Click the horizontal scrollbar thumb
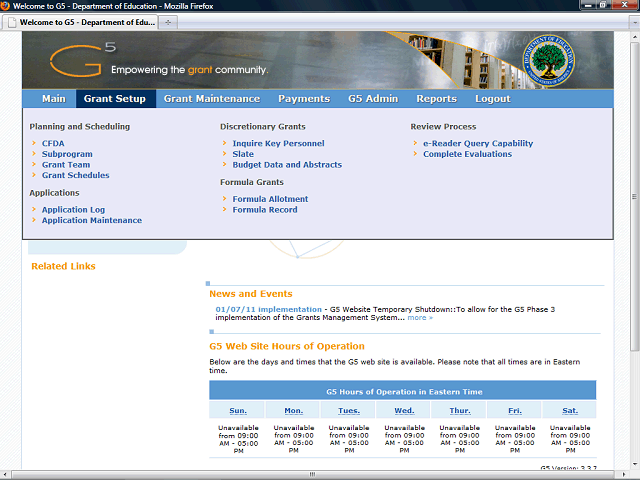 pos(312,475)
